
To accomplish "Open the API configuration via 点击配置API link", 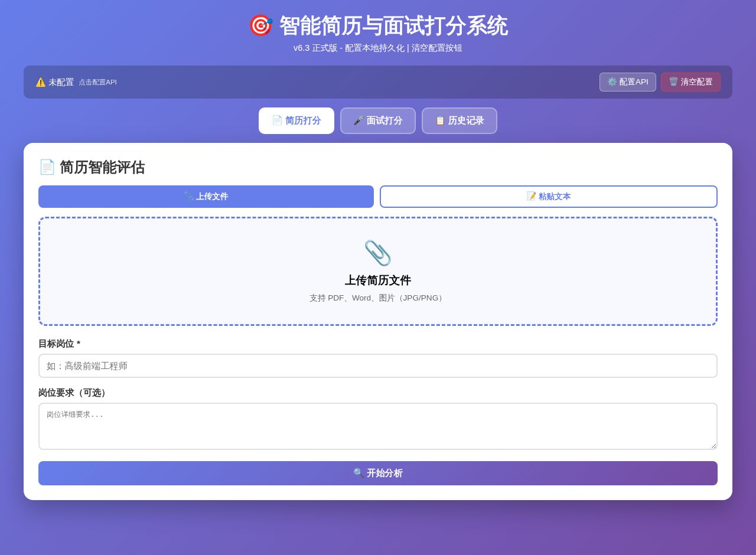I will tap(97, 81).
